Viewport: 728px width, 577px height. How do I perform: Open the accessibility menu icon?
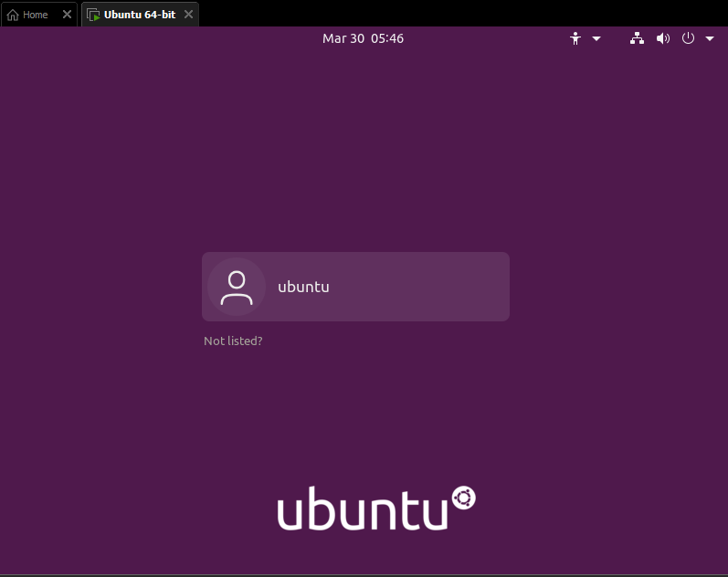tap(575, 38)
